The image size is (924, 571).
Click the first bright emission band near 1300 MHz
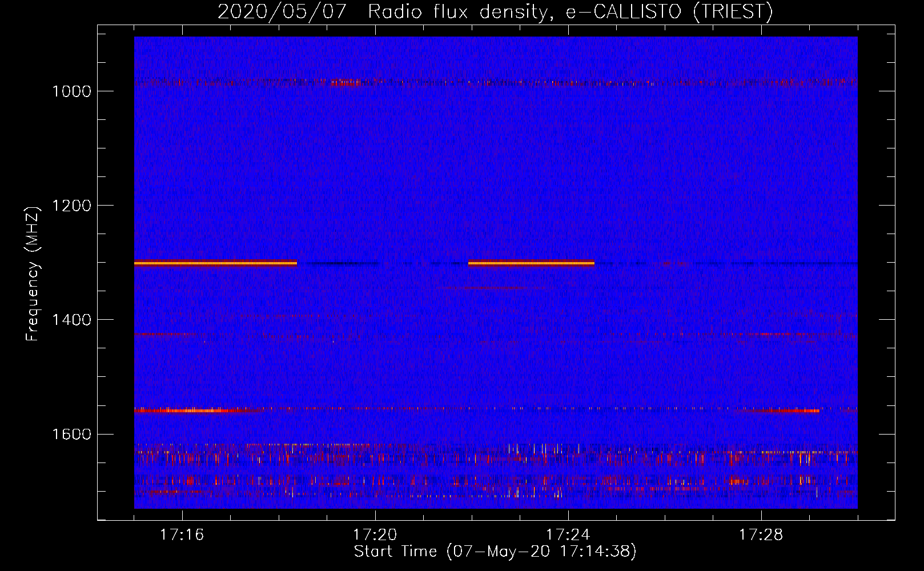pyautogui.click(x=215, y=263)
